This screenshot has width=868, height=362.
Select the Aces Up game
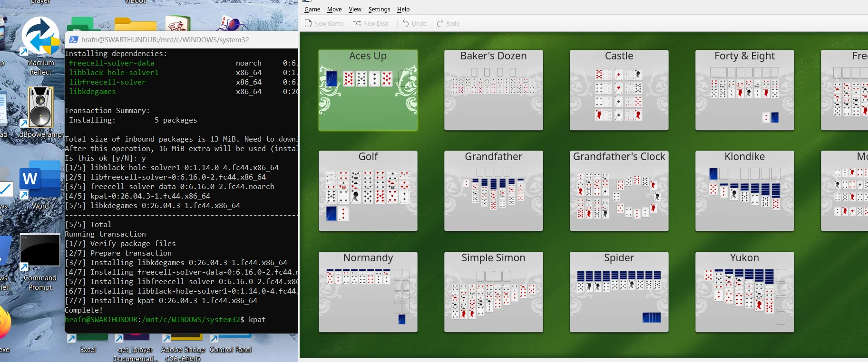[368, 90]
